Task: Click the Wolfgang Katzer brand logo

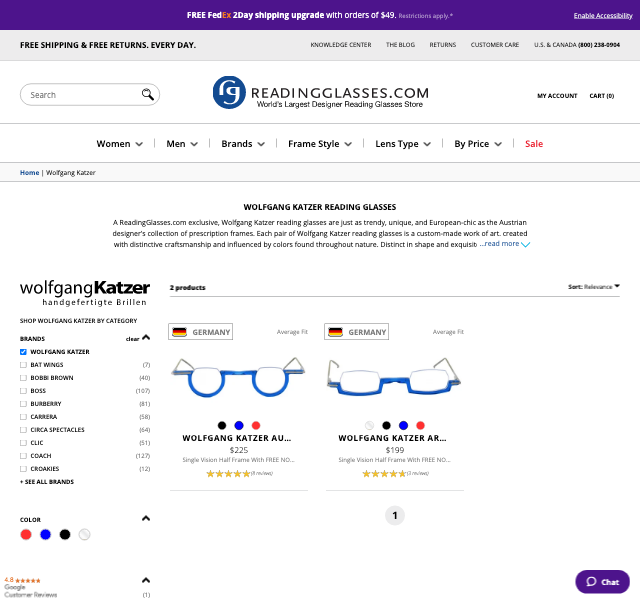Action: point(85,292)
